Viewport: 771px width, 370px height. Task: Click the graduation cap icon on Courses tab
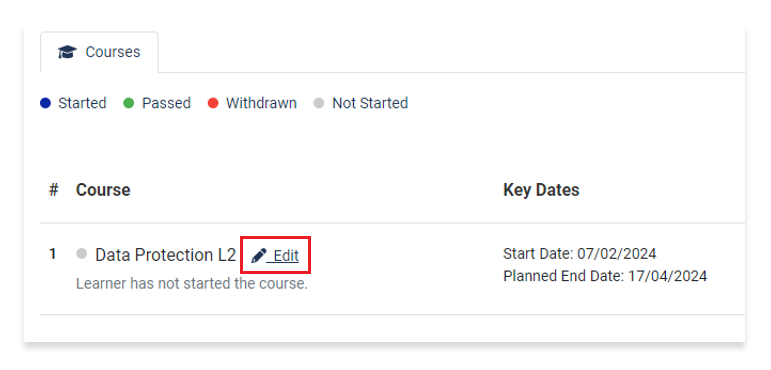pyautogui.click(x=67, y=52)
